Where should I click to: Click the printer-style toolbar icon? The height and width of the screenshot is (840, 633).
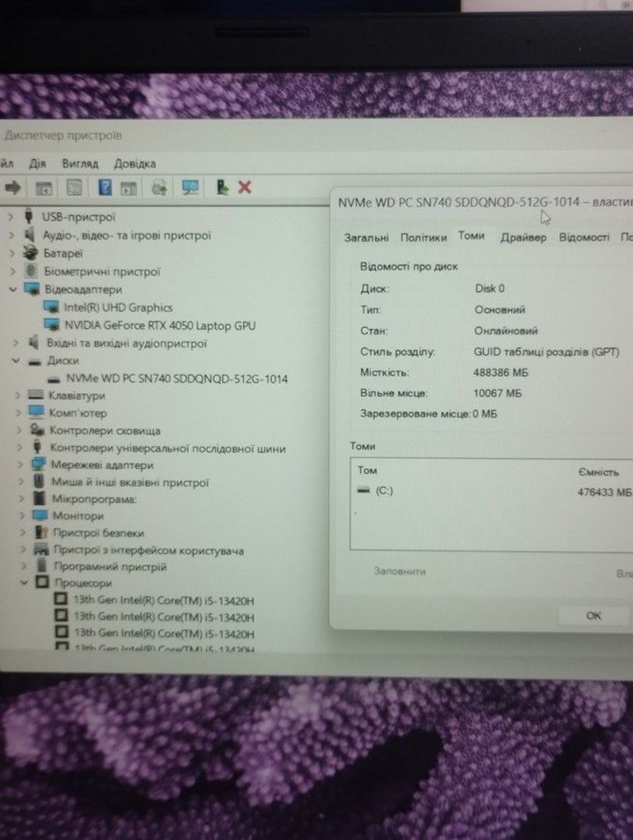tap(159, 187)
